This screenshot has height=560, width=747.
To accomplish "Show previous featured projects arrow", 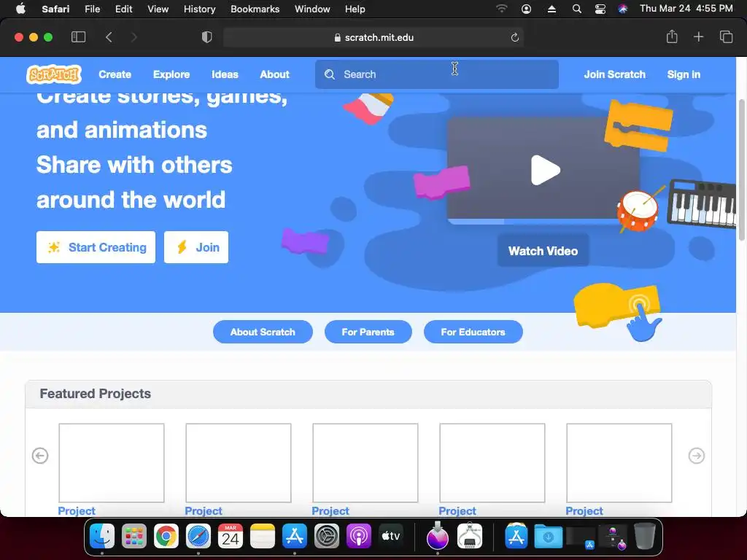I will [x=40, y=456].
